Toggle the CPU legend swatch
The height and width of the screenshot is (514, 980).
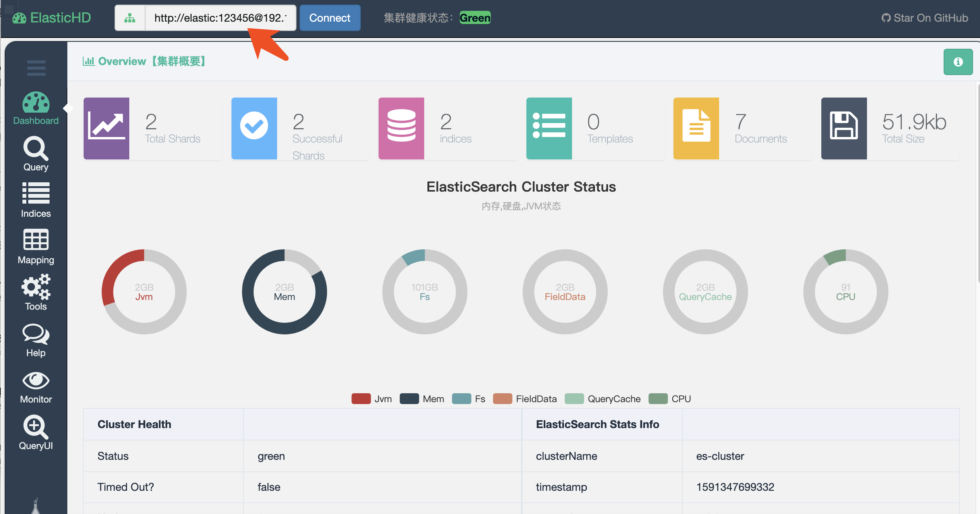[658, 399]
